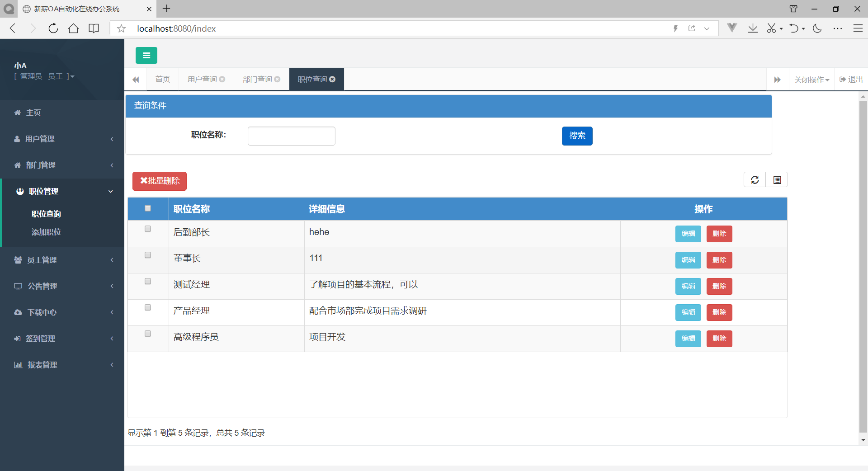Viewport: 868px width, 471px height.
Task: Switch to the 首页 tab
Action: click(162, 79)
